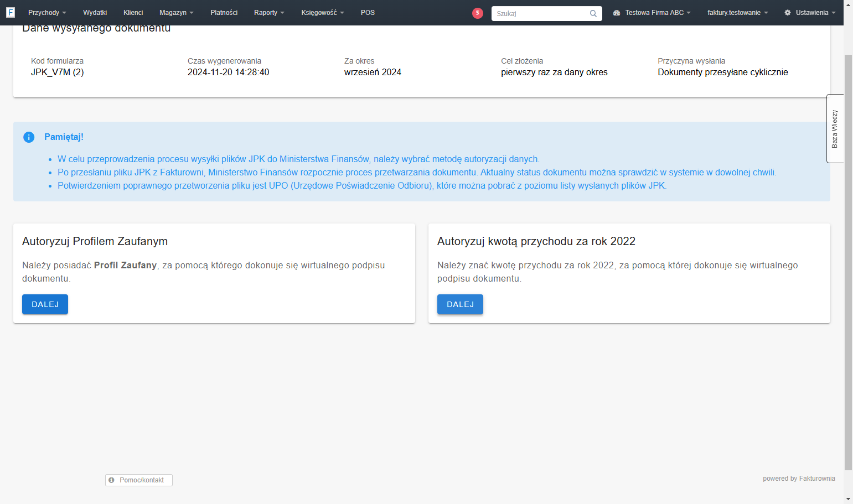This screenshot has height=504, width=853.
Task: Open the Baza Wiedzy side tab
Action: 835,128
